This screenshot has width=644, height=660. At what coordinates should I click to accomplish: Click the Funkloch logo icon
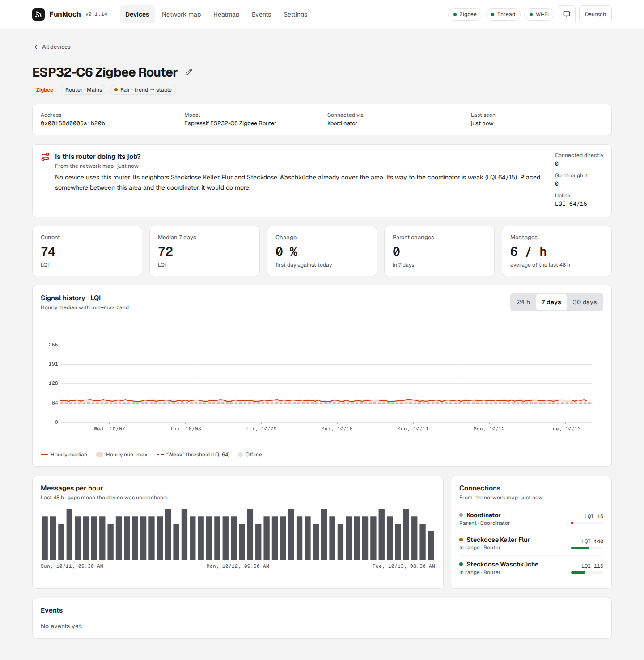click(38, 14)
